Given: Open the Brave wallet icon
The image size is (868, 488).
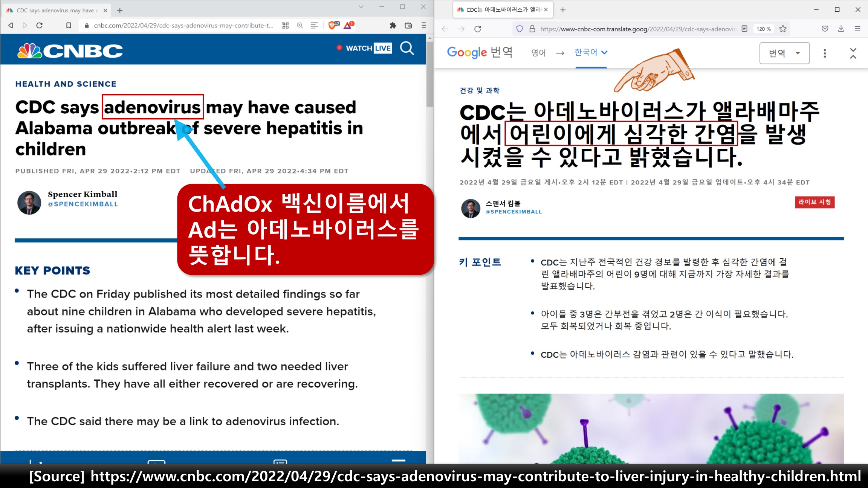Looking at the screenshot, I should 408,25.
